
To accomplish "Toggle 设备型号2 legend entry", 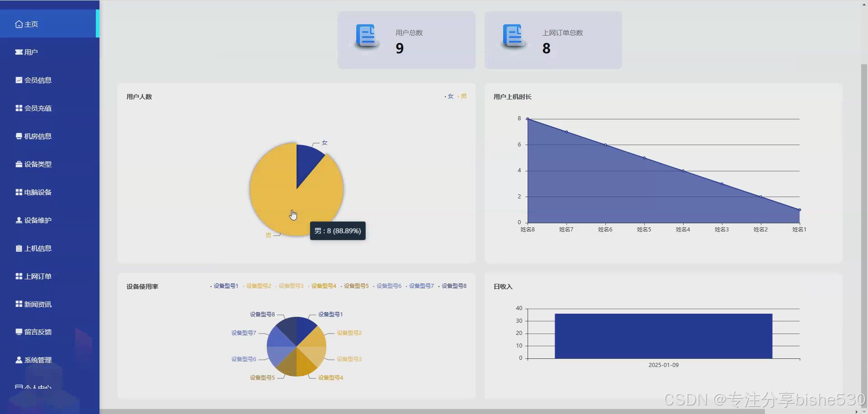I will pos(257,286).
